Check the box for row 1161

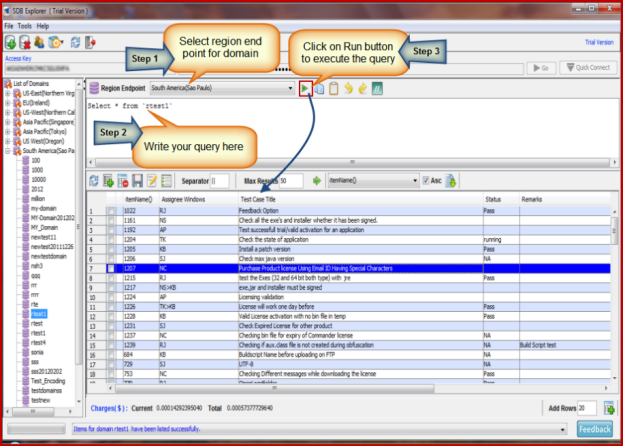(x=111, y=220)
